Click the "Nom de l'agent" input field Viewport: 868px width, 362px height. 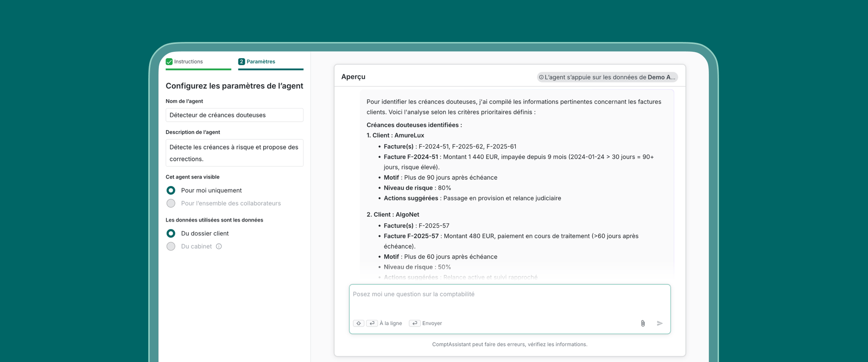click(234, 115)
